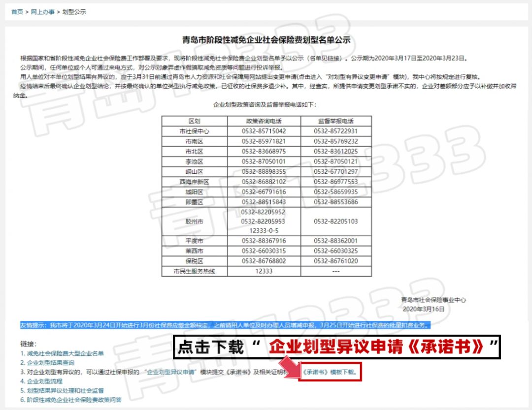This screenshot has height=410, width=532.
Task: Click the 政策咨询电话 column header
Action: [264, 121]
